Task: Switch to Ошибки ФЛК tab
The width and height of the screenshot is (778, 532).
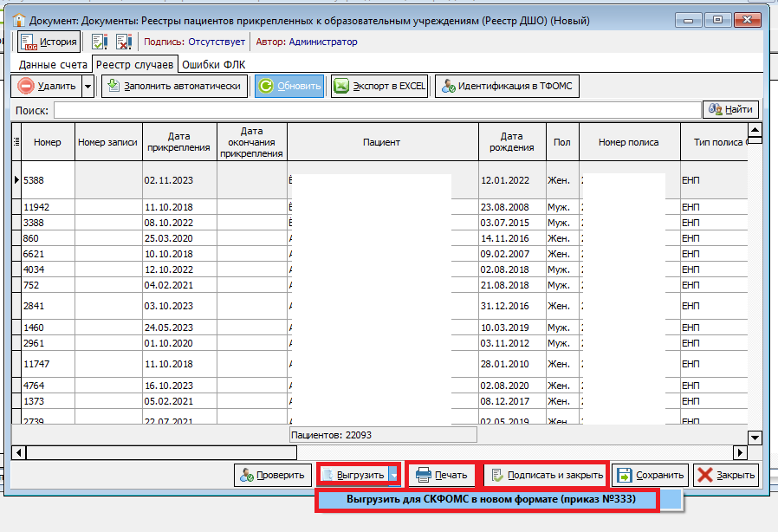Action: 213,64
